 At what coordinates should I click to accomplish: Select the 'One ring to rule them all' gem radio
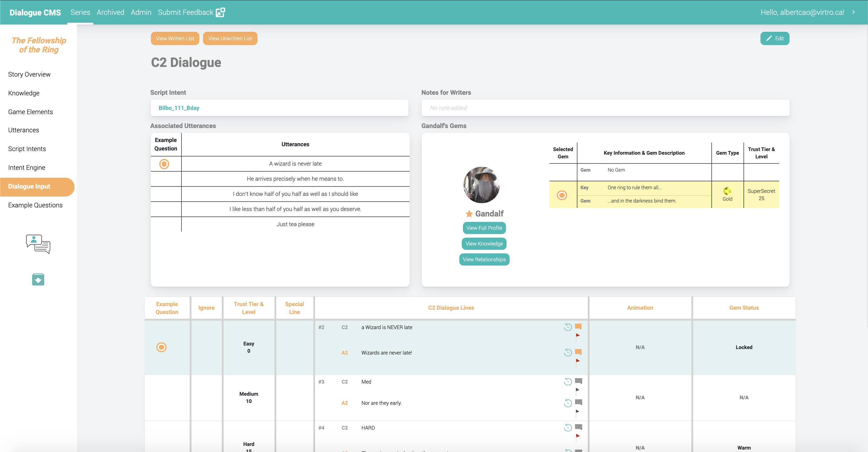(562, 195)
